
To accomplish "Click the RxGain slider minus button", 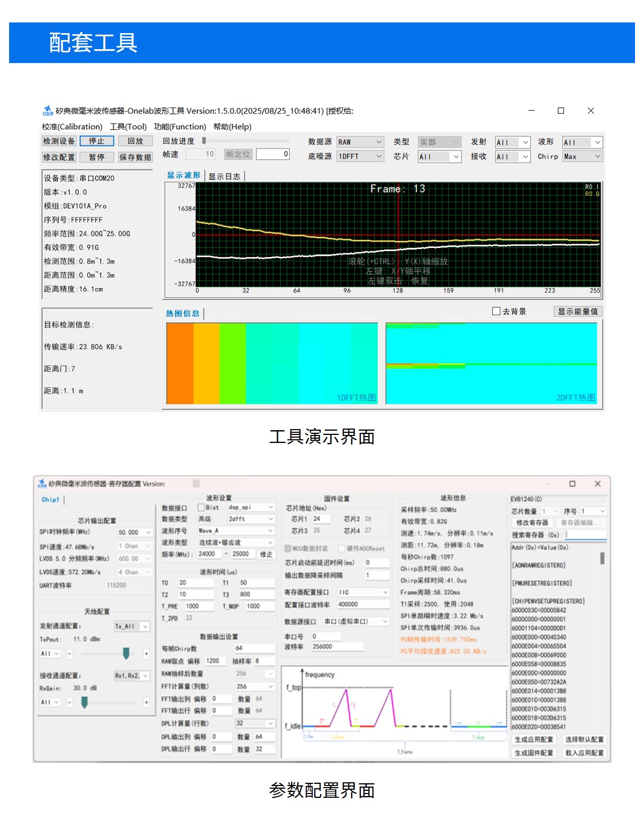I will tap(69, 702).
